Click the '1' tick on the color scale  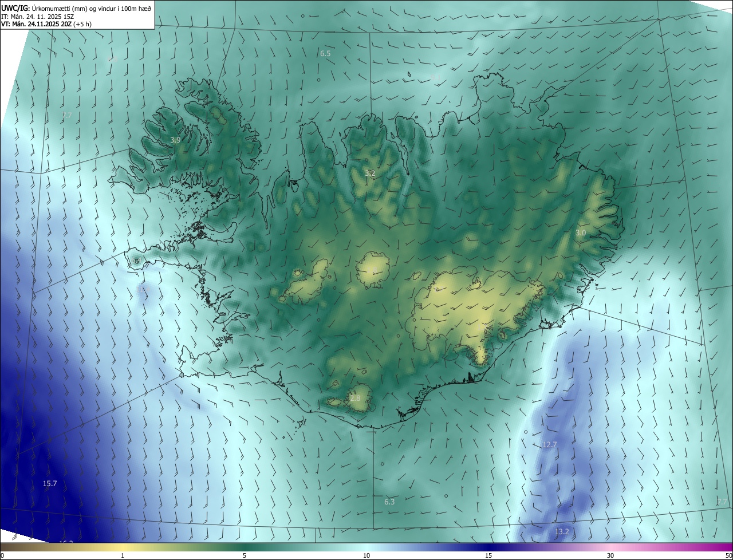[x=123, y=555]
